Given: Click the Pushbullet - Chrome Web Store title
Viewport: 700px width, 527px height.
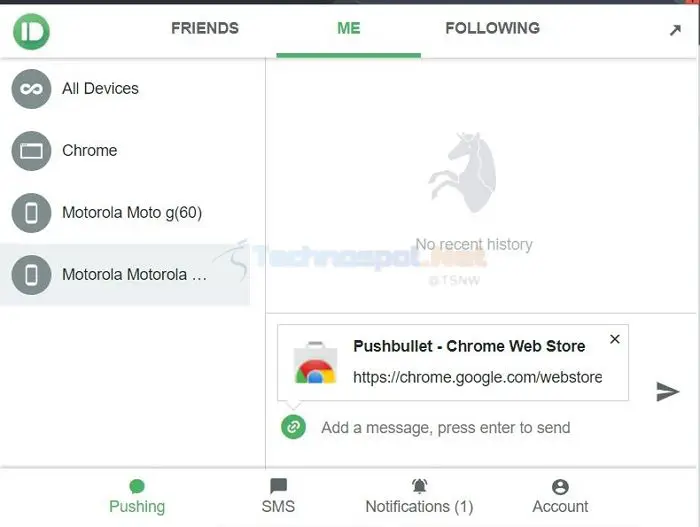Looking at the screenshot, I should 469,346.
